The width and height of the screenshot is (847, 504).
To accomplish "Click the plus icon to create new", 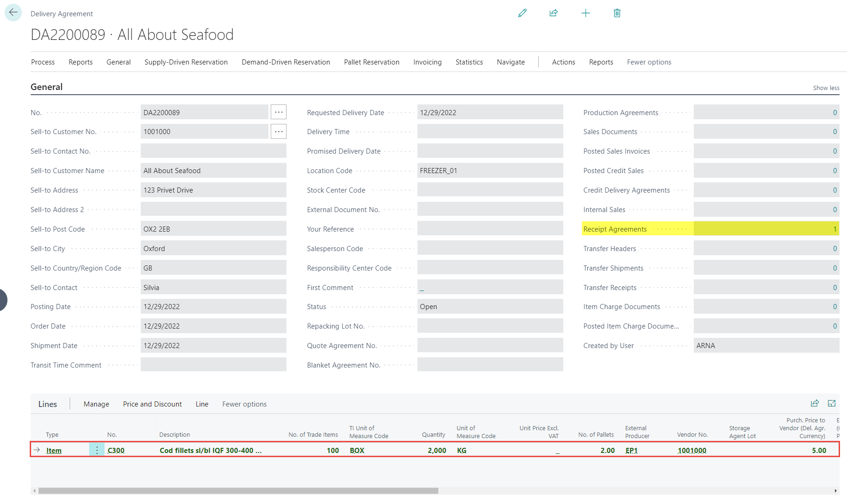I will click(x=586, y=13).
